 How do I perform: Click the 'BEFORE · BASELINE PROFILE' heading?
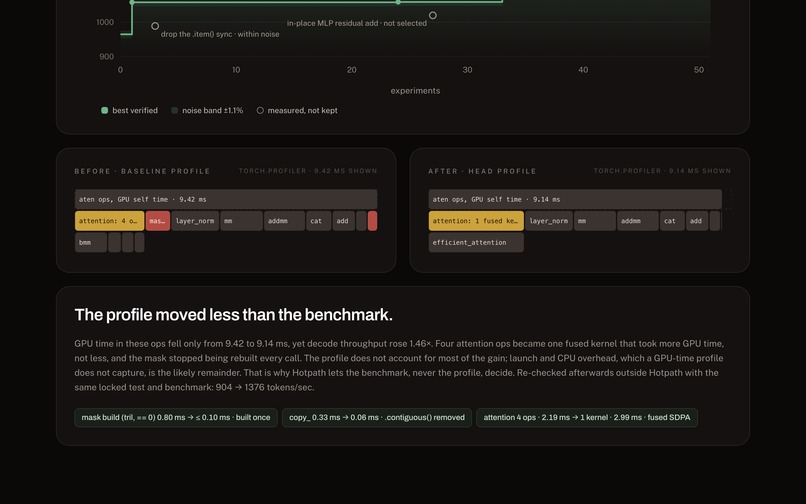(x=142, y=171)
